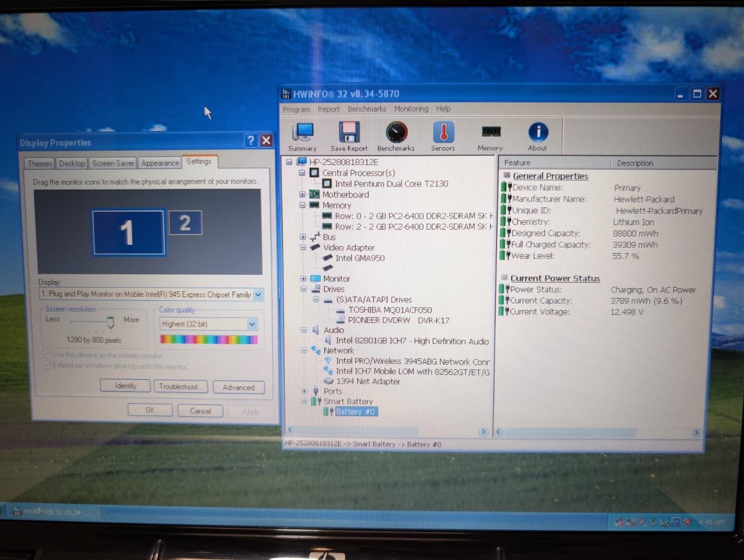Image resolution: width=744 pixels, height=560 pixels.
Task: Open the Program menu
Action: pyautogui.click(x=296, y=109)
